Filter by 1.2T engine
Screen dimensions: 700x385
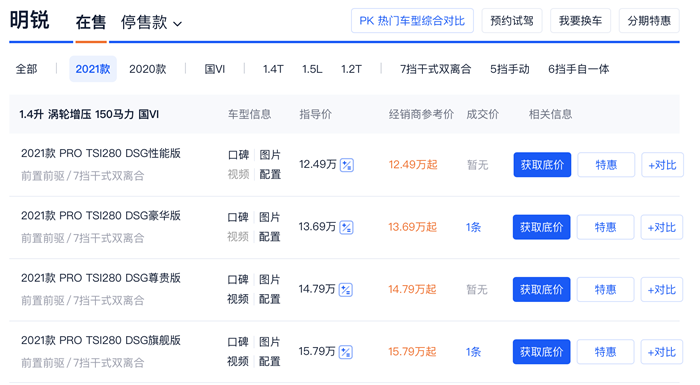(351, 69)
